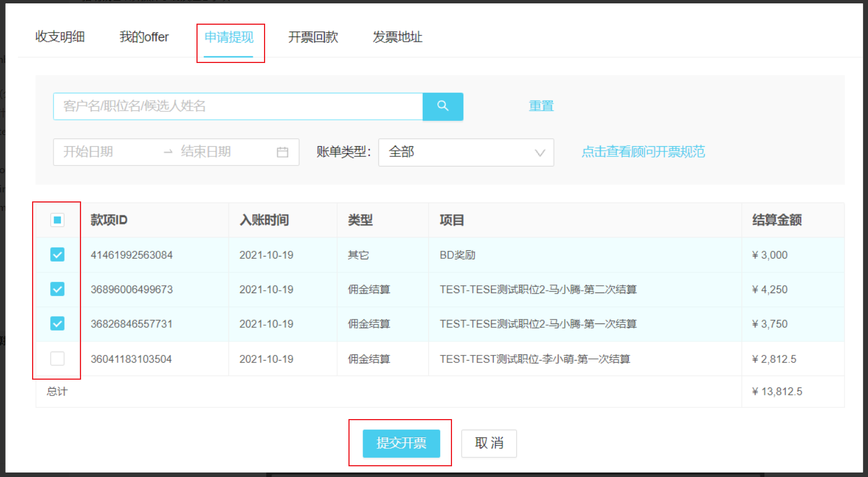868x477 pixels.
Task: Click the 款项ID column header
Action: click(x=109, y=220)
